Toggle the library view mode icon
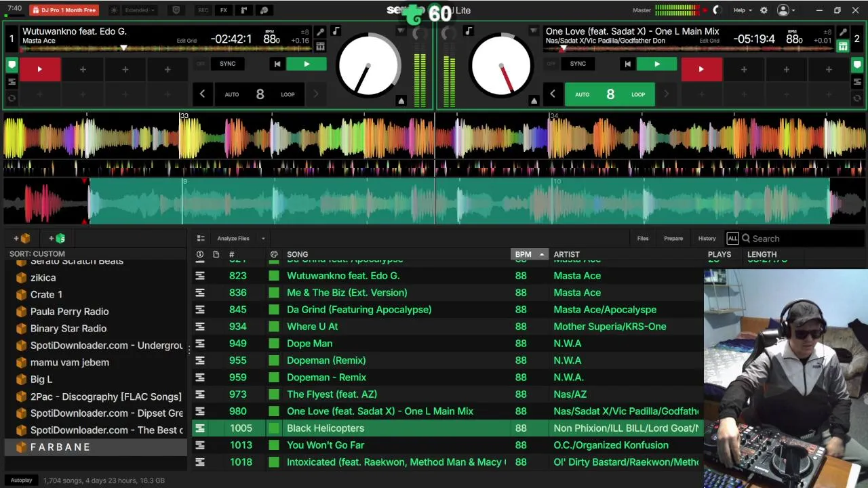 click(201, 239)
